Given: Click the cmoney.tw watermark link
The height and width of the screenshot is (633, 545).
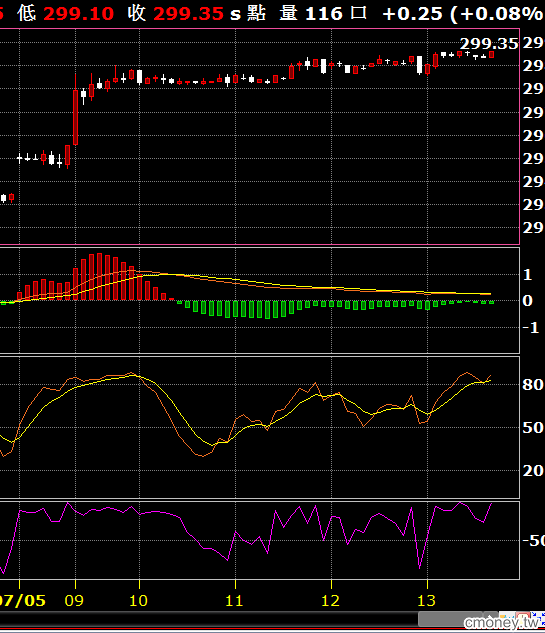Looking at the screenshot, I should click(x=501, y=623).
